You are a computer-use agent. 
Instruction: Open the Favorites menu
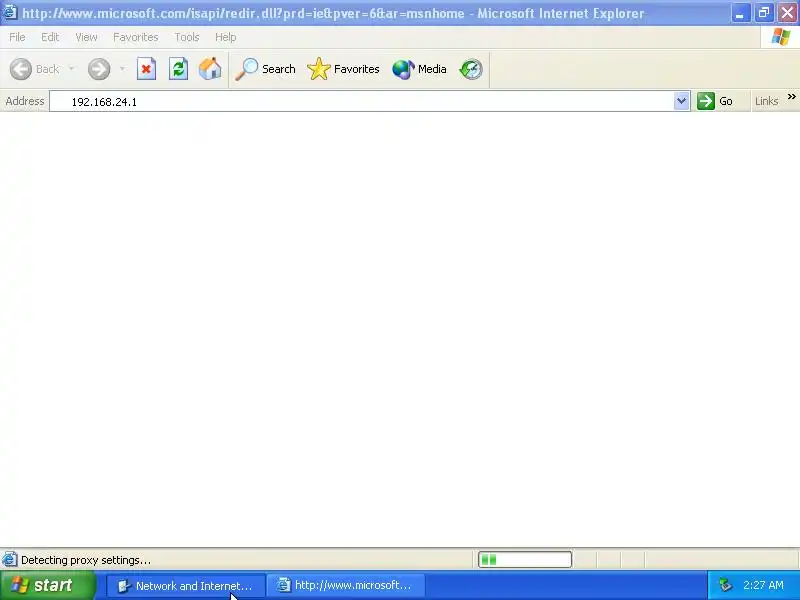[x=136, y=37]
